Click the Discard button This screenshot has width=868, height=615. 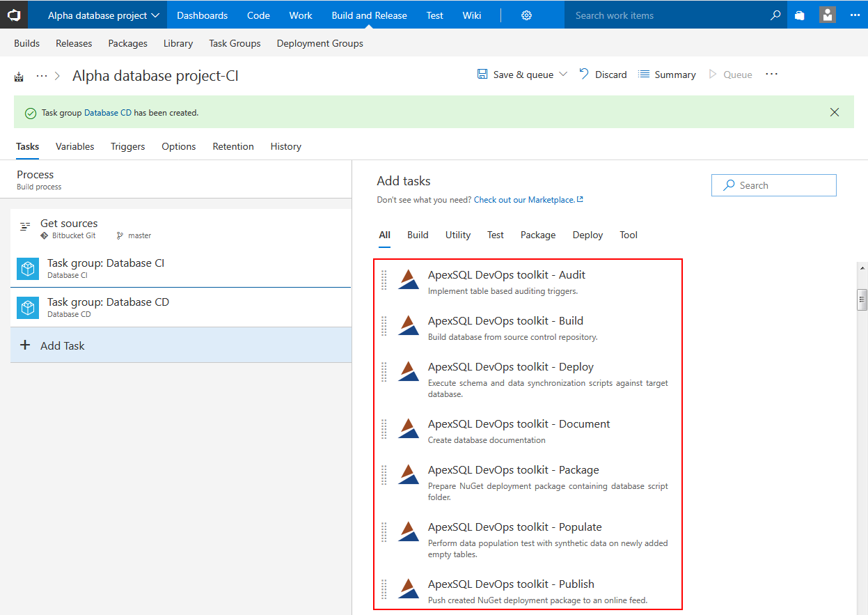tap(603, 75)
